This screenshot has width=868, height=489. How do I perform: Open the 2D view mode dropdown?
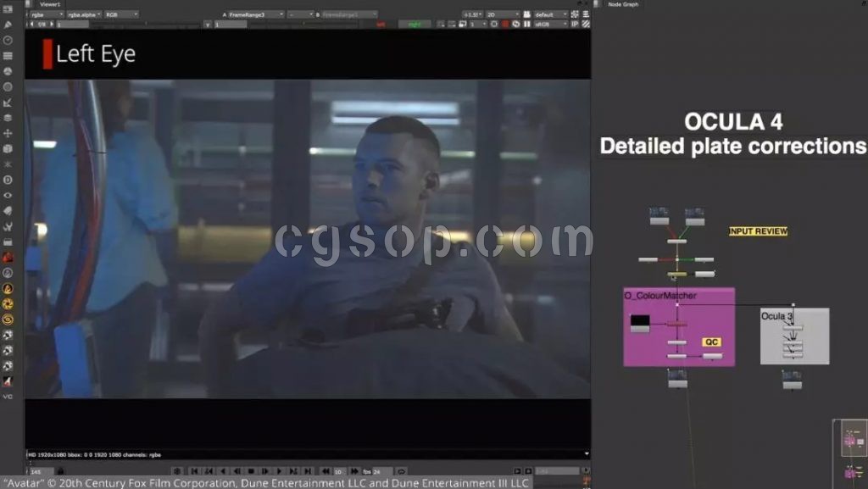(503, 14)
